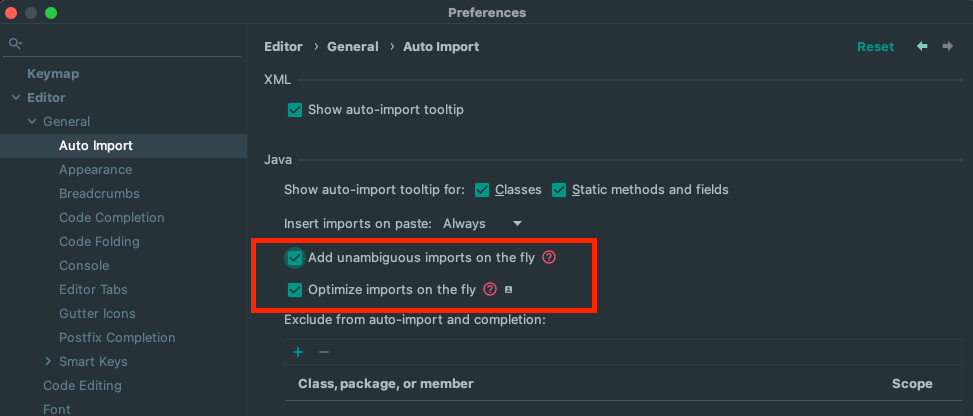Click the forward navigation arrow
The width and height of the screenshot is (973, 416).
[x=947, y=46]
